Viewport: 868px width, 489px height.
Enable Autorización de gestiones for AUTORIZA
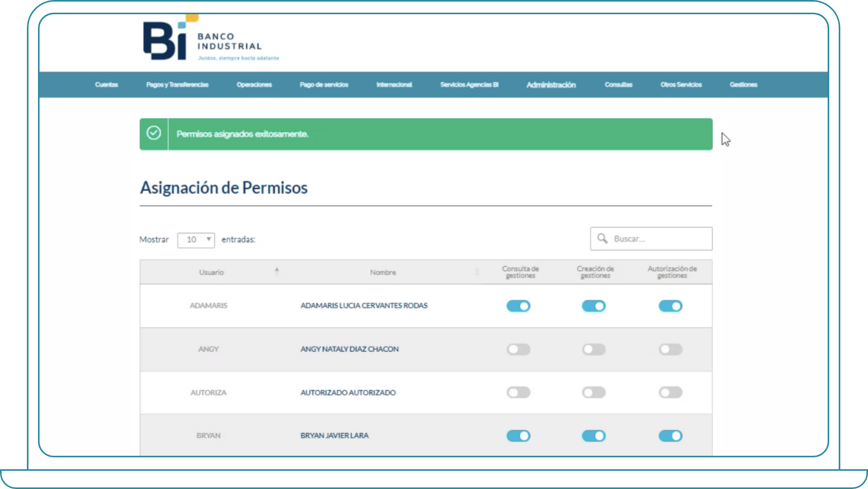(671, 392)
